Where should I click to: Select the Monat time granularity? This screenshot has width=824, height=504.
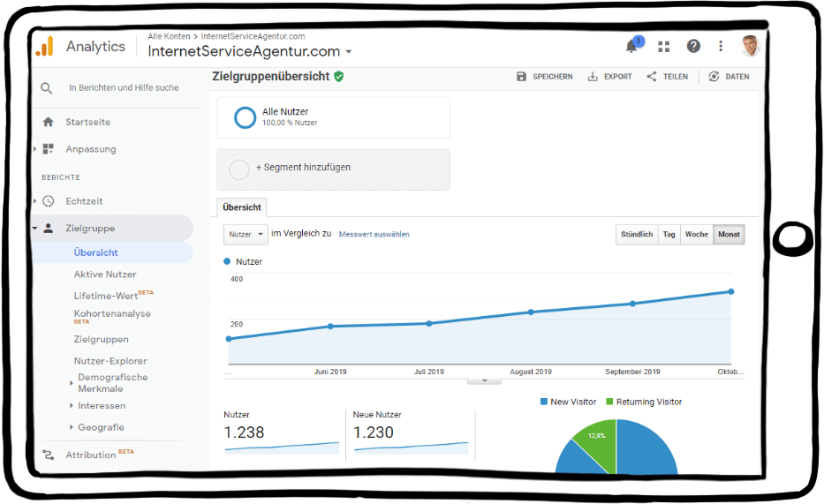729,234
